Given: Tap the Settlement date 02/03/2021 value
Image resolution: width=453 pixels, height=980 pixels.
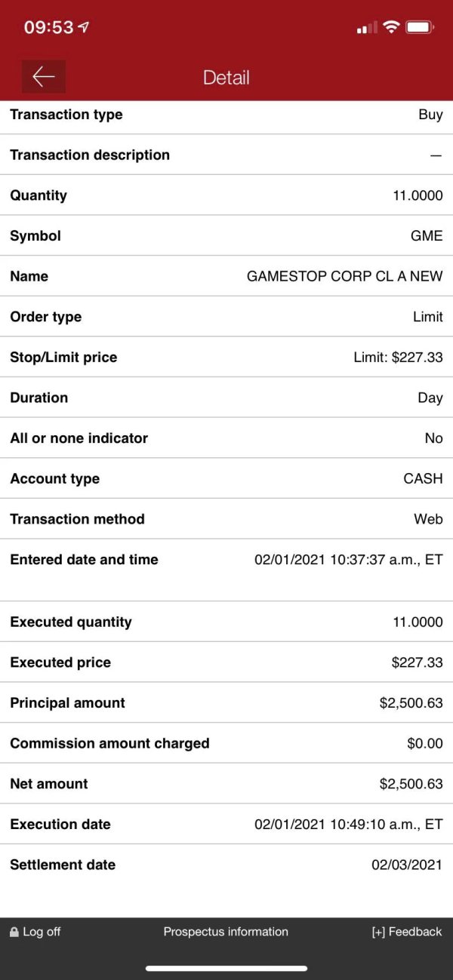Looking at the screenshot, I should click(407, 865).
